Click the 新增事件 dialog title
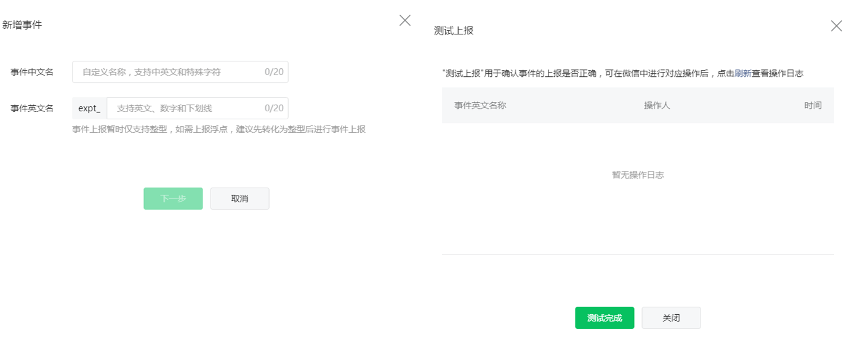Viewport: 868px width, 340px height. click(22, 25)
